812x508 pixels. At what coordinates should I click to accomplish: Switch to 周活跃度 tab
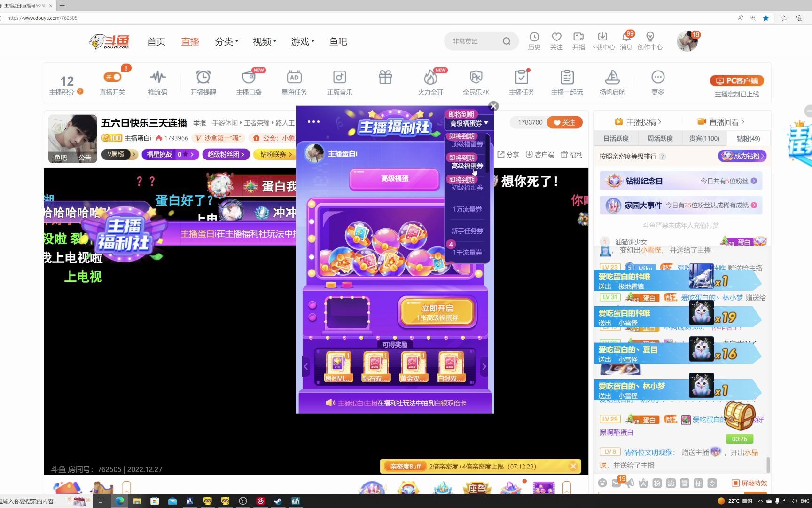click(x=660, y=138)
